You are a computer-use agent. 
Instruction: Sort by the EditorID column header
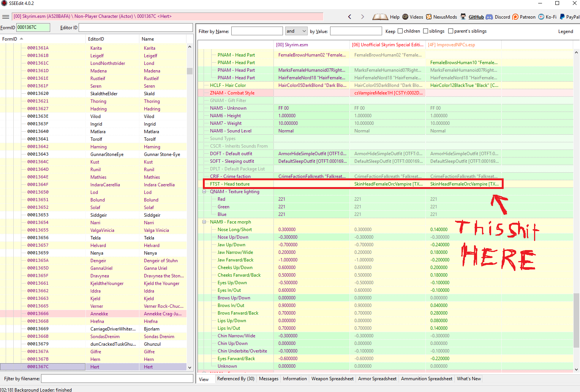click(112, 39)
